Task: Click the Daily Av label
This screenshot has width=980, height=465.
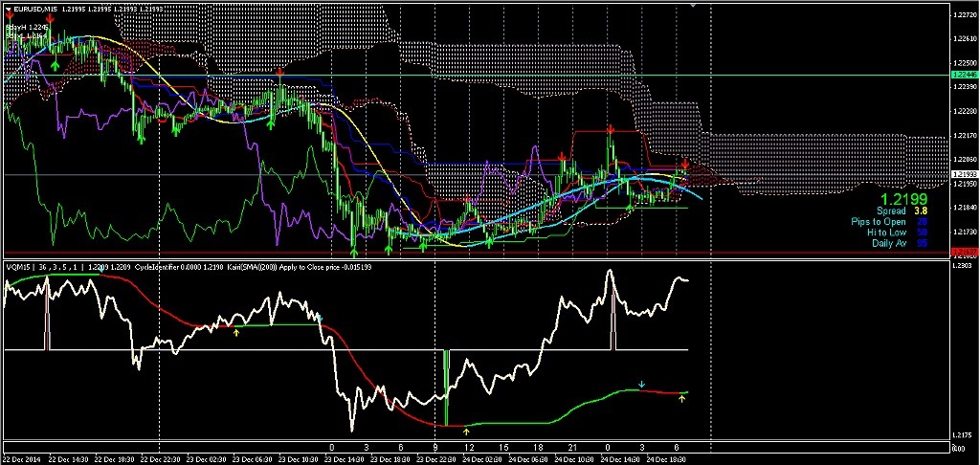Action: pyautogui.click(x=889, y=243)
